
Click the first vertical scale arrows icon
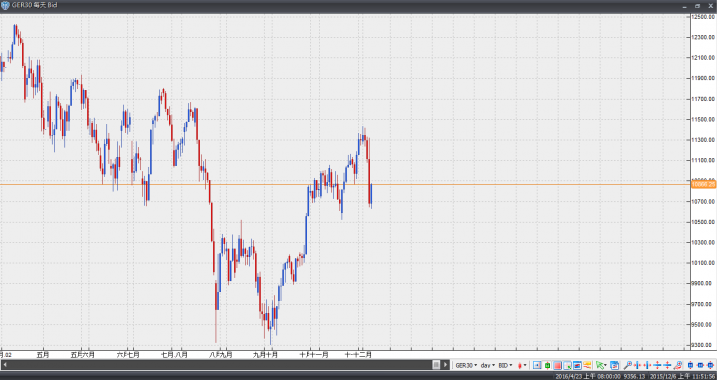tap(657, 365)
